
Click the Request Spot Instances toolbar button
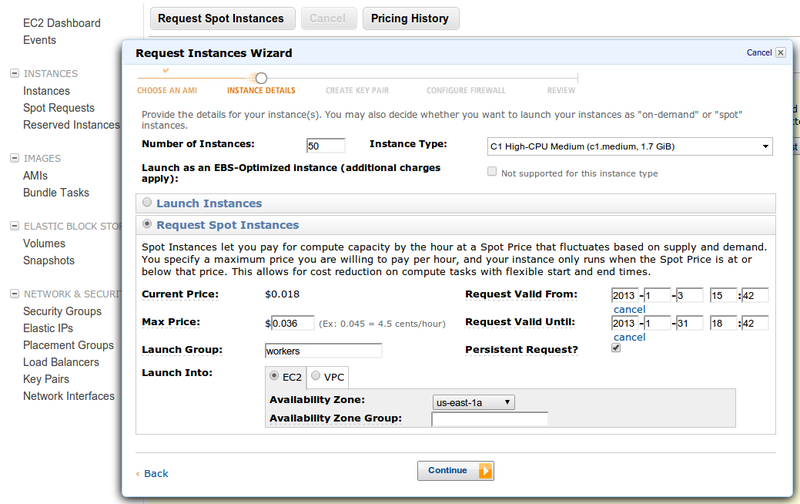click(221, 18)
